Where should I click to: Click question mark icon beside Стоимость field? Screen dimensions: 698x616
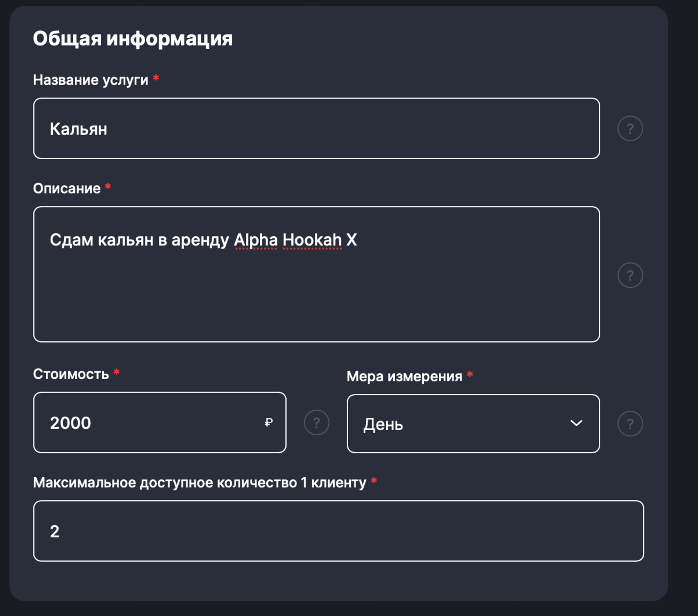click(317, 423)
